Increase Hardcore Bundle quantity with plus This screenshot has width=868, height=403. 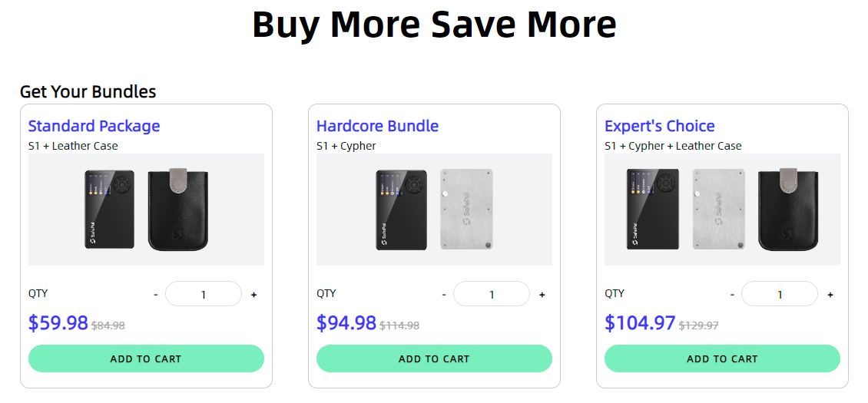click(x=542, y=295)
